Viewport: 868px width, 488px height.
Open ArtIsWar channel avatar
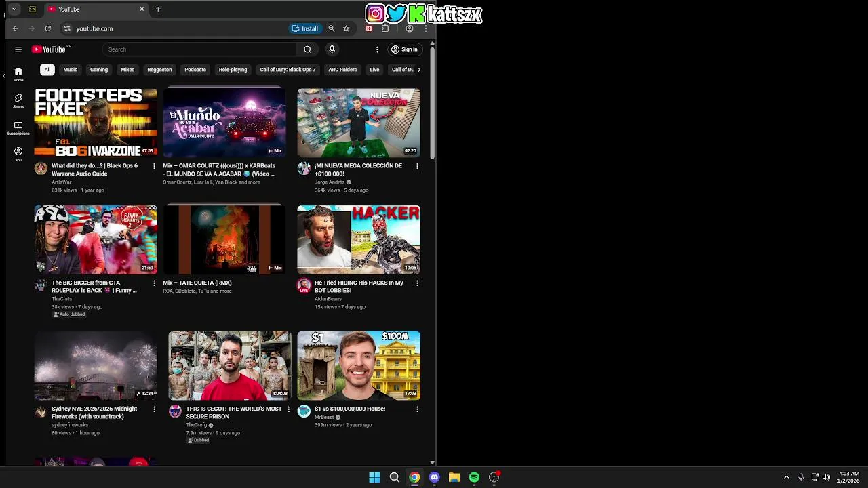tap(41, 168)
